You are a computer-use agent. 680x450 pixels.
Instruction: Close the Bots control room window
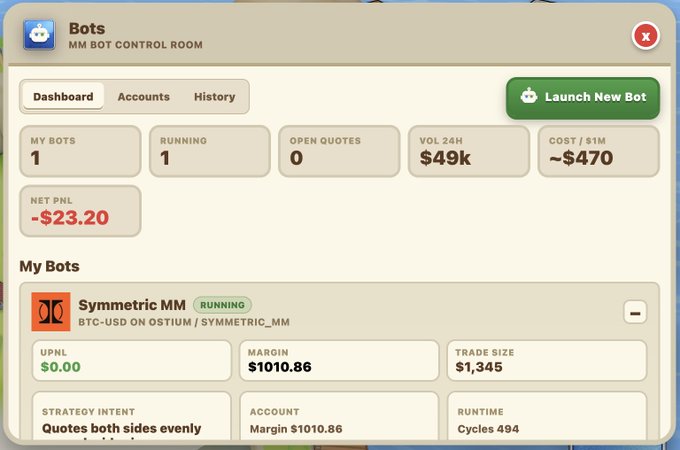645,36
